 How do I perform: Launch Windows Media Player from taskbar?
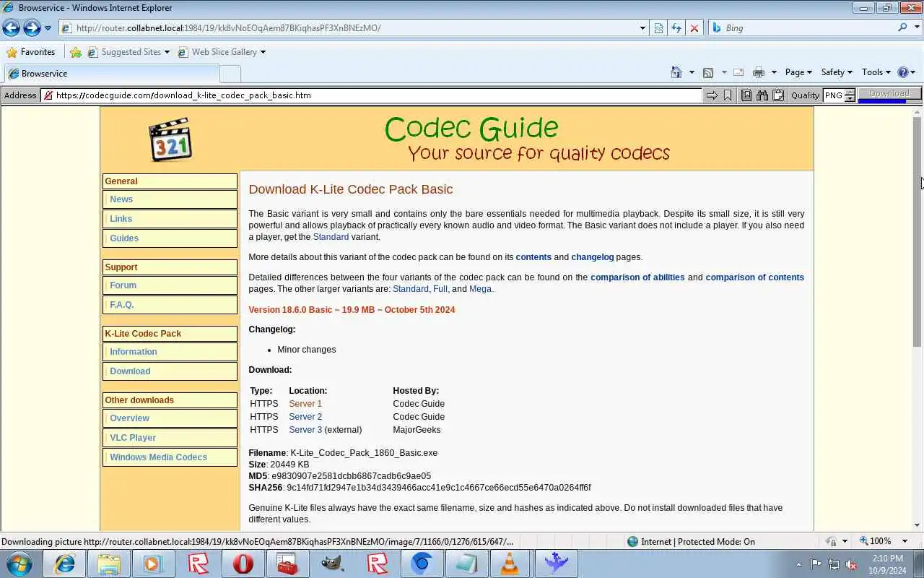(153, 564)
